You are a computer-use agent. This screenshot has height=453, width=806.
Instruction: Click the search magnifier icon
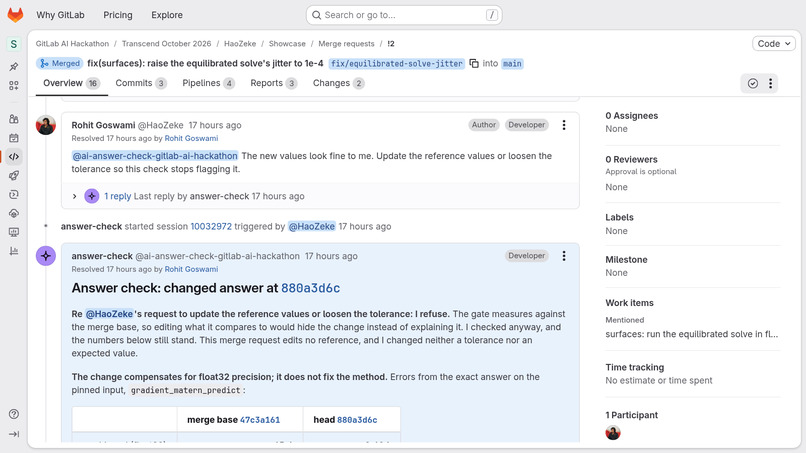(317, 15)
